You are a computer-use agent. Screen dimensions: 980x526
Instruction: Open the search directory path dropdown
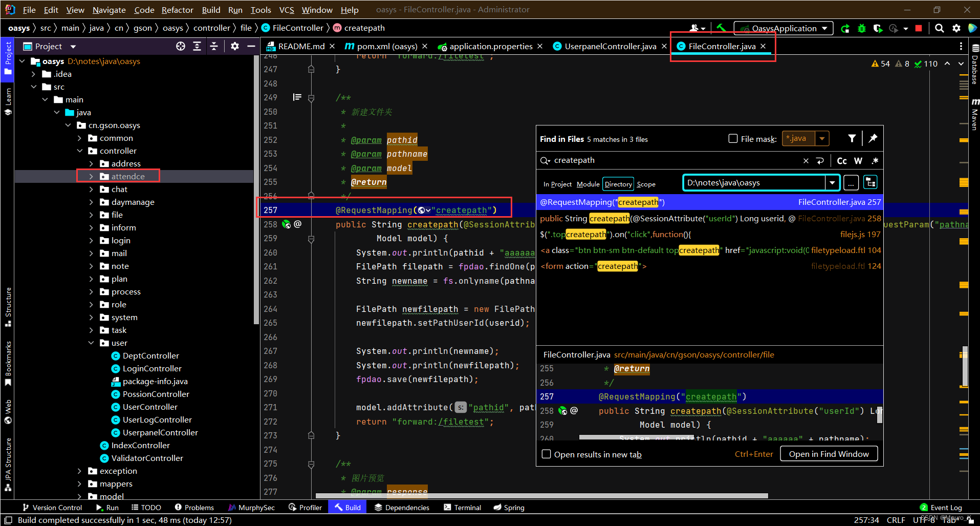click(832, 182)
